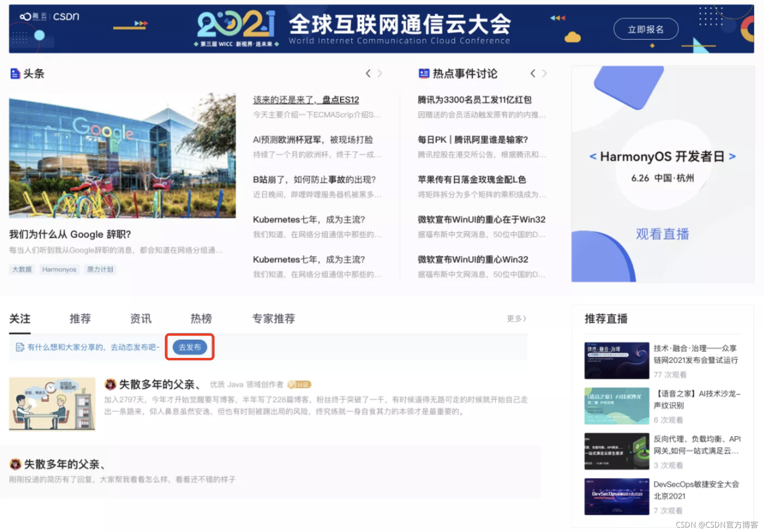Switch to the 资讯 tab

141,319
